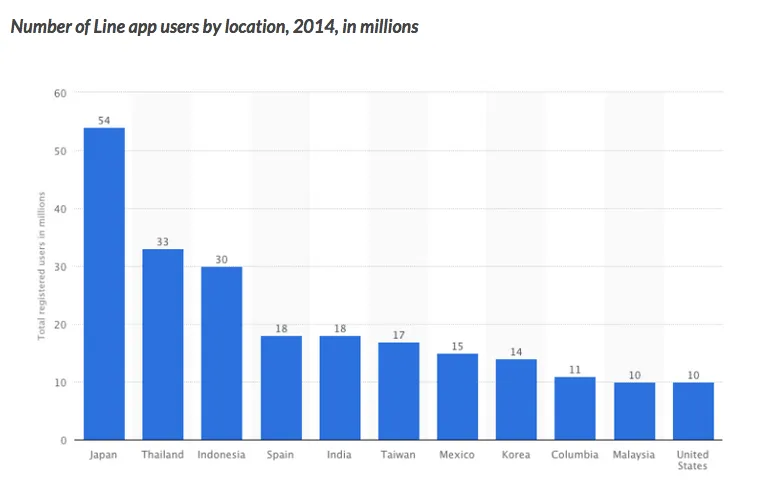Screen dimensions: 759x491
Task: Select the Malaysia bar
Action: [635, 411]
